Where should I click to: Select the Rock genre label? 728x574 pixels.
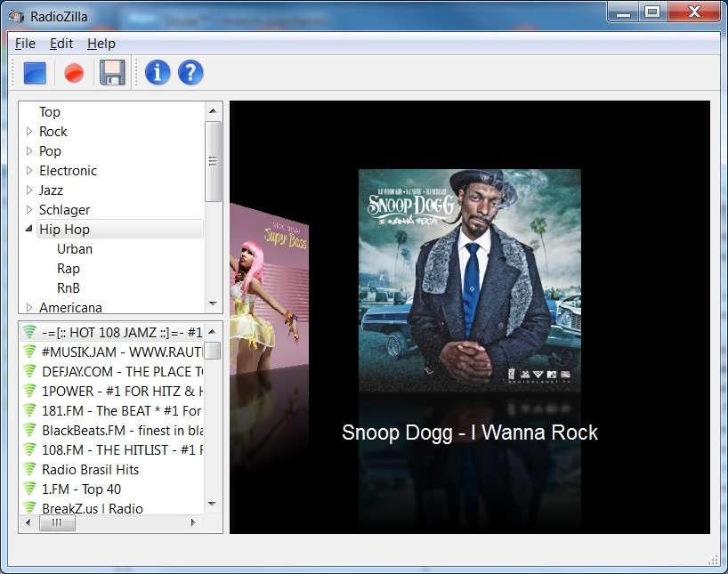[53, 132]
